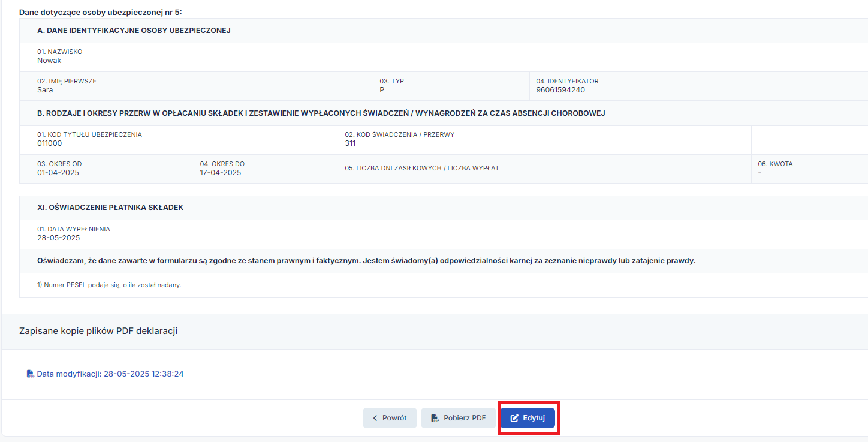Click the benefit code value 311
The image size is (868, 442).
[350, 143]
